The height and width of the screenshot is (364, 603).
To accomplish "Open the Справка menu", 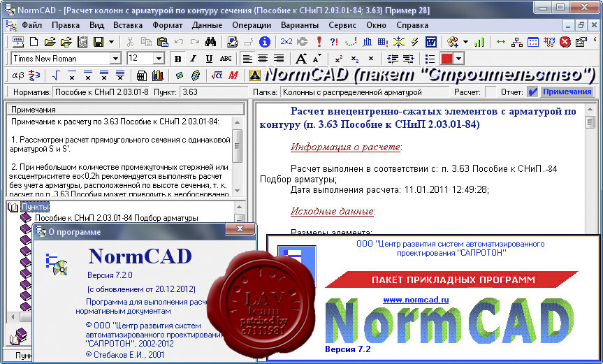I will 412,25.
